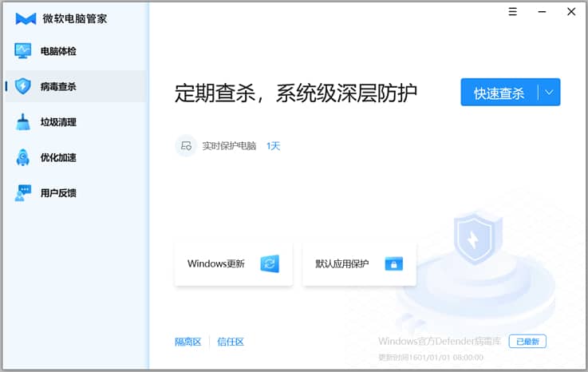Close the 微软电脑管家 window
This screenshot has height=372, width=588.
[x=571, y=12]
